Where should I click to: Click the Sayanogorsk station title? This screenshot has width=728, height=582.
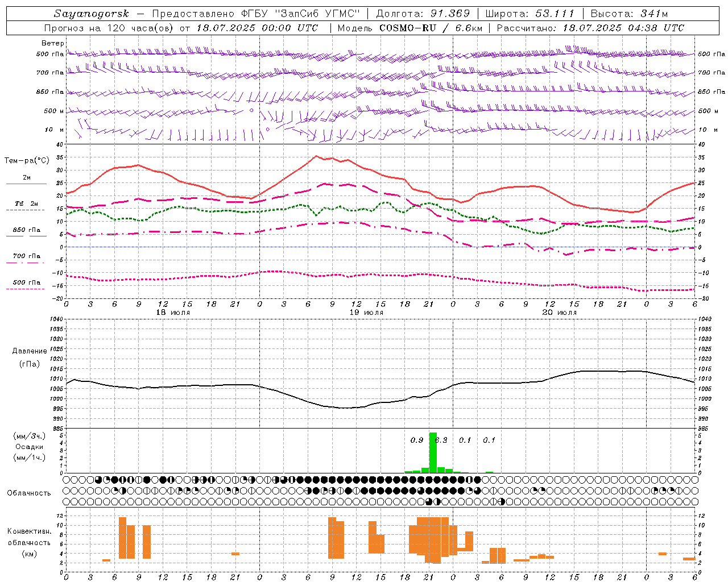point(92,14)
